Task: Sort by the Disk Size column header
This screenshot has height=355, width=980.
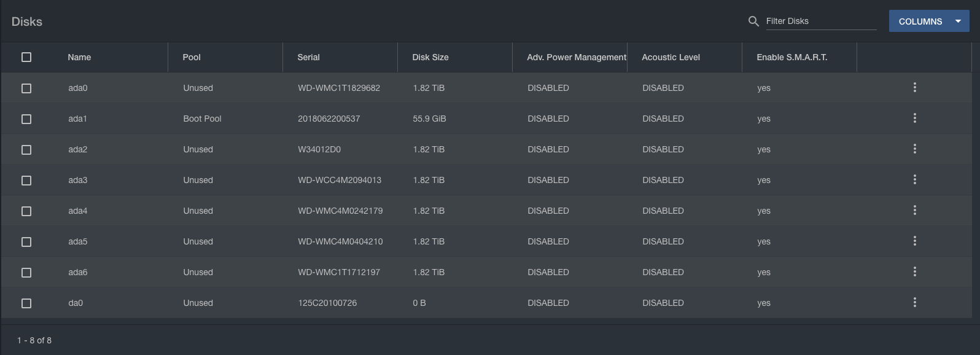Action: coord(430,57)
